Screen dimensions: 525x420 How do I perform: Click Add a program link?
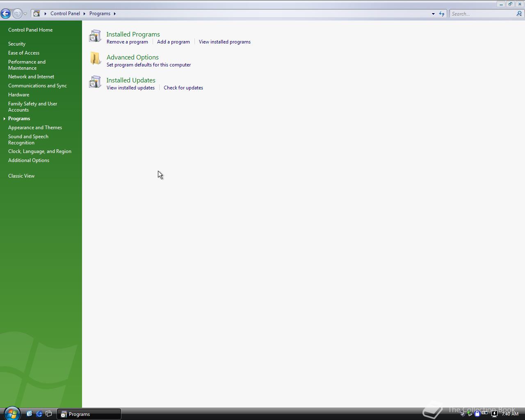173,42
